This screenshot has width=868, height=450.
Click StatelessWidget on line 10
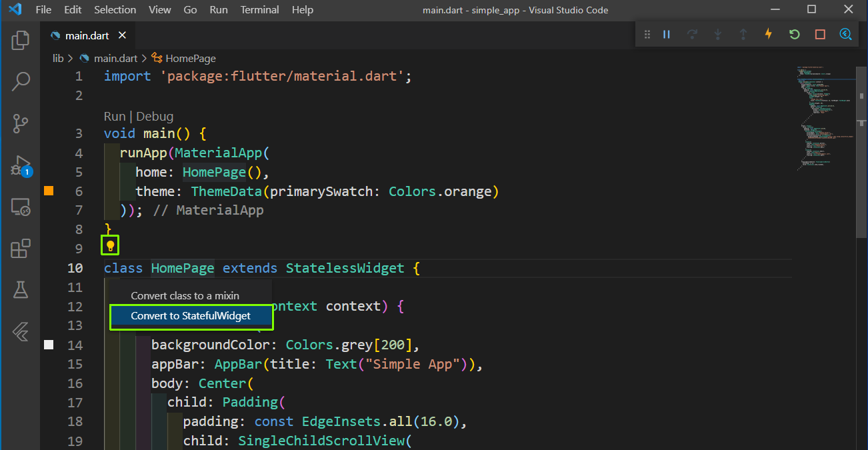click(345, 268)
